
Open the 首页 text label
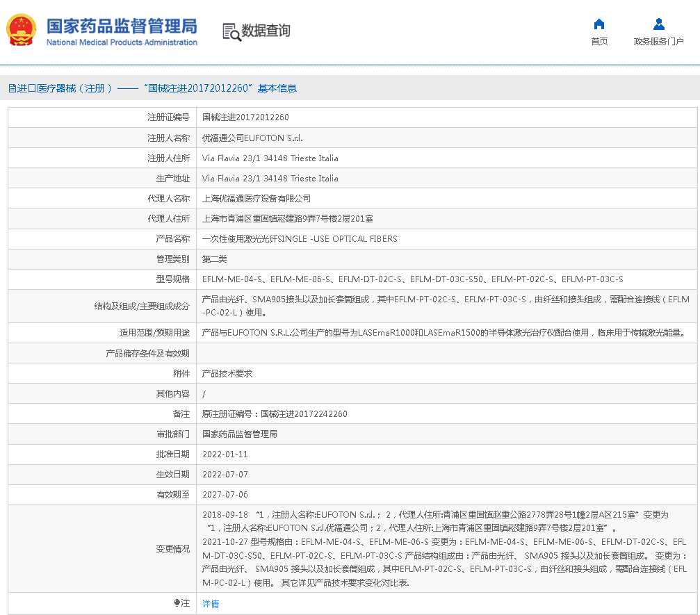pos(599,42)
